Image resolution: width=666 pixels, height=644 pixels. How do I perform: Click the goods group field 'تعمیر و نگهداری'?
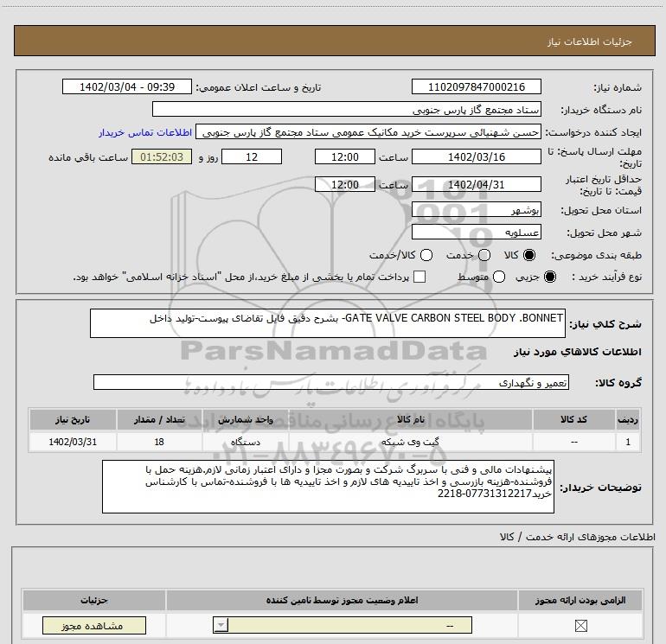(331, 382)
